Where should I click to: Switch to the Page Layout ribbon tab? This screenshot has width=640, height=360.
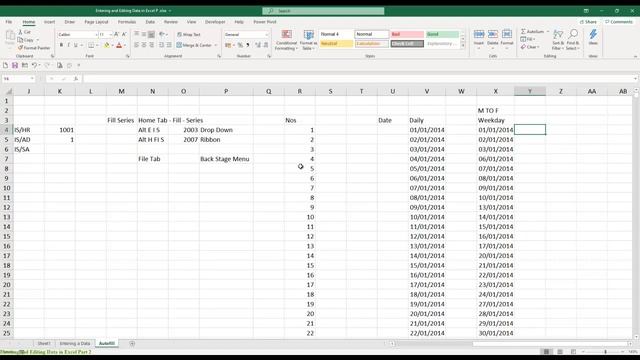coord(96,22)
